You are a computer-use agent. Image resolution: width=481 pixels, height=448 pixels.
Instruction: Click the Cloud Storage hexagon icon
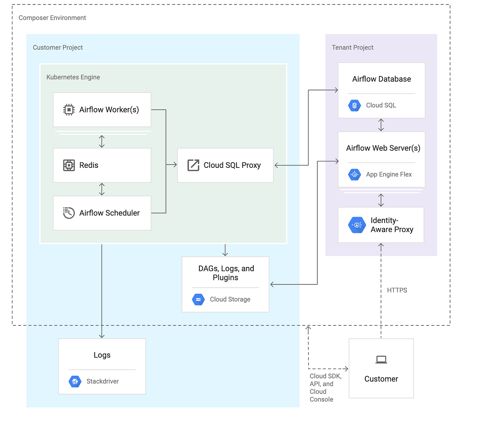(198, 299)
